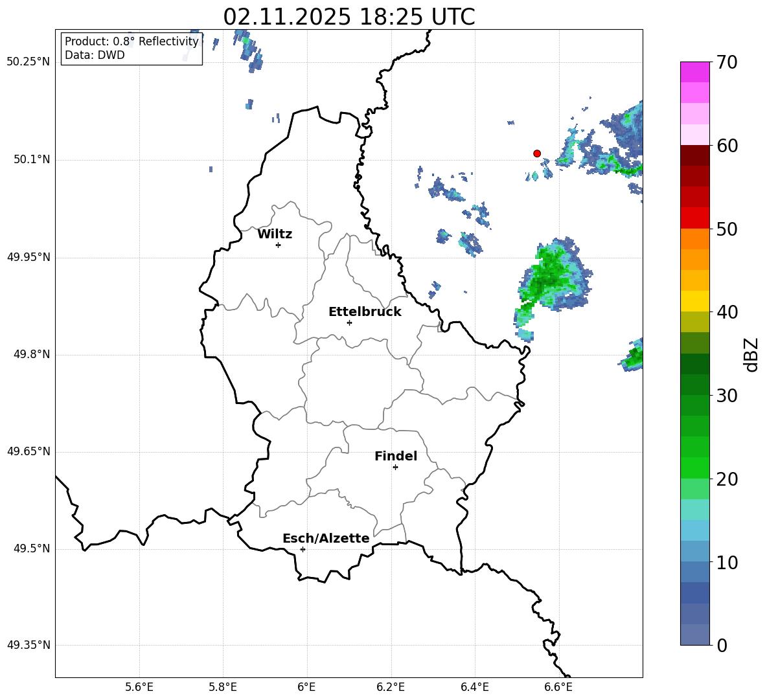The height and width of the screenshot is (700, 767).
Task: Click the 49.65°N latitude label
Action: [28, 451]
